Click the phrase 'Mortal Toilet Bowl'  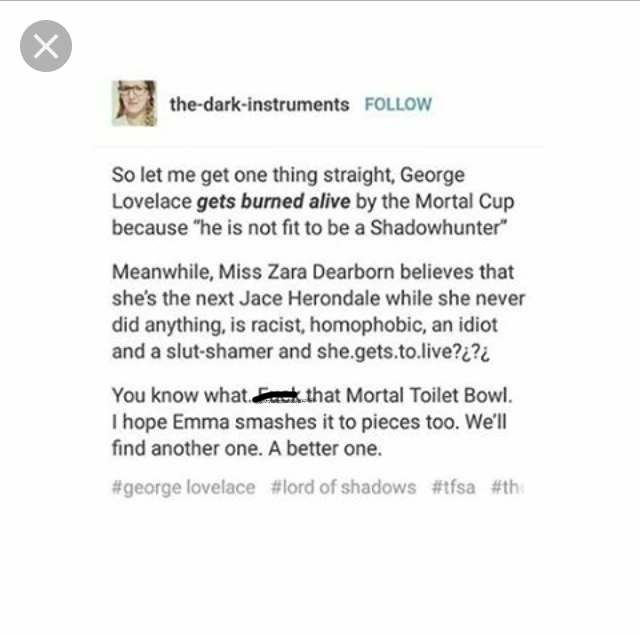pos(428,395)
